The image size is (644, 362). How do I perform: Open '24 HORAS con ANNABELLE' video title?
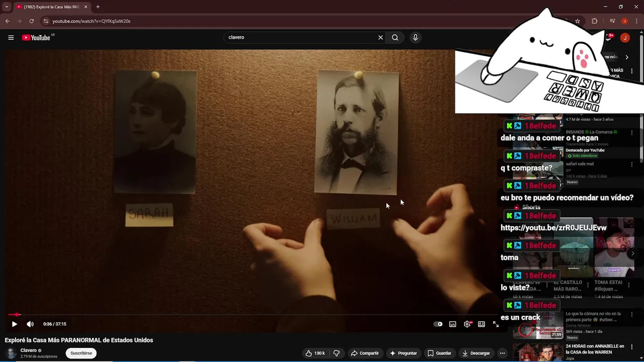click(x=595, y=349)
